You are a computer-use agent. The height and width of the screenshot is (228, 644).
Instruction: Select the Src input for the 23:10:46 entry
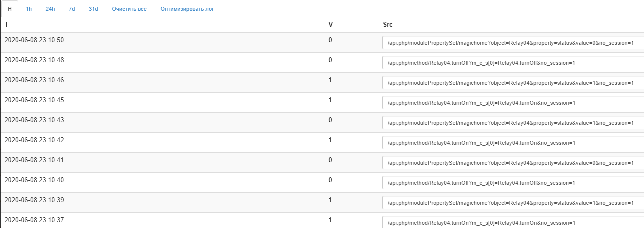coord(512,83)
